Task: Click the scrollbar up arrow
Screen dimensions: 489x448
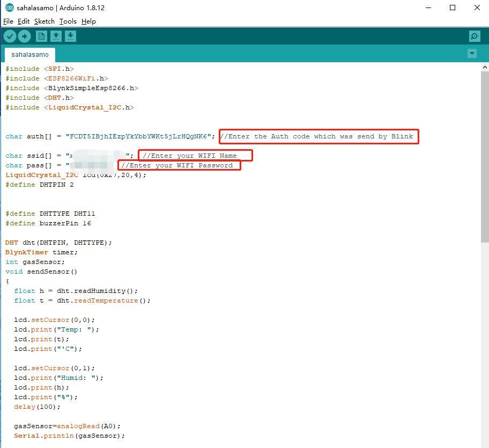Action: (x=485, y=67)
